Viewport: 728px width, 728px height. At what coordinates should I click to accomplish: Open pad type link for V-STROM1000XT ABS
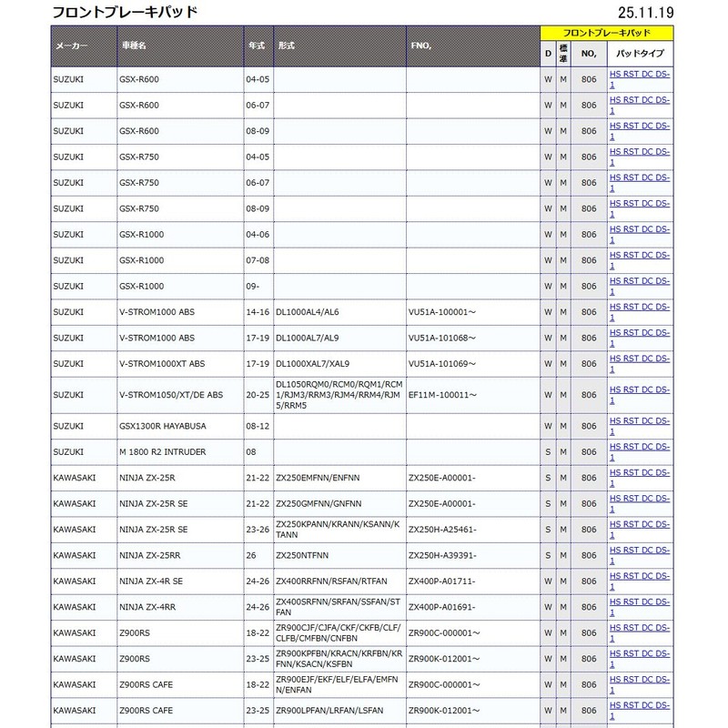click(640, 364)
